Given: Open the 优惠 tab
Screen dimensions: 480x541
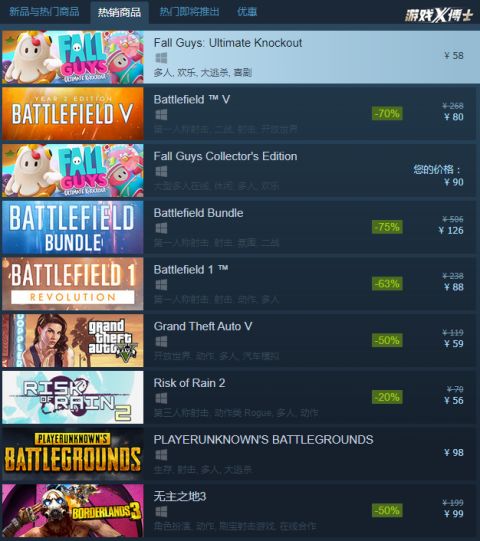Looking at the screenshot, I should point(247,12).
